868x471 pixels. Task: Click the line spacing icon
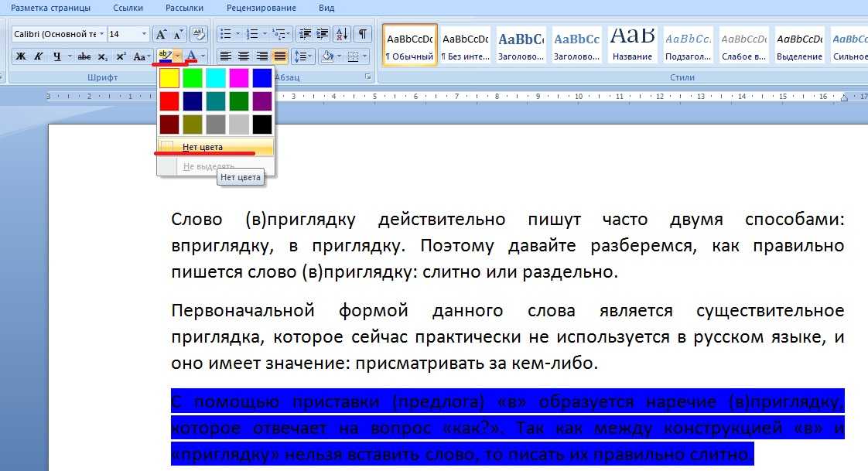(299, 56)
